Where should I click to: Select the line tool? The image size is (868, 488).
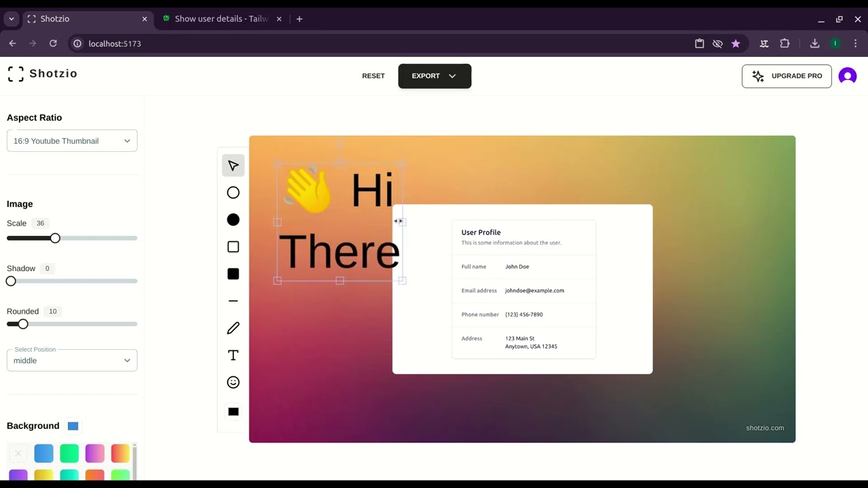(233, 301)
